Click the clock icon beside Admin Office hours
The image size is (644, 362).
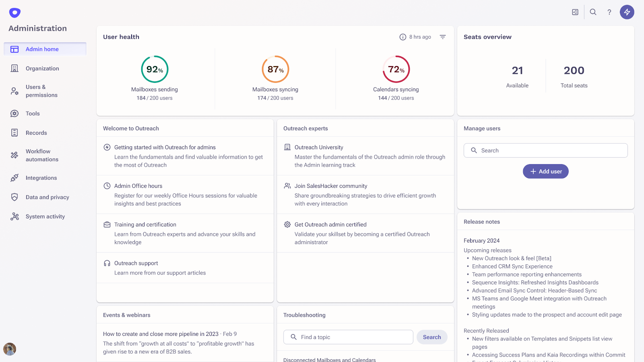107,186
